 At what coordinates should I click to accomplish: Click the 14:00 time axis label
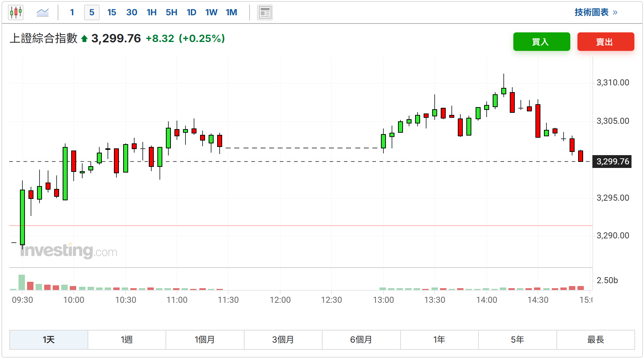tap(487, 300)
